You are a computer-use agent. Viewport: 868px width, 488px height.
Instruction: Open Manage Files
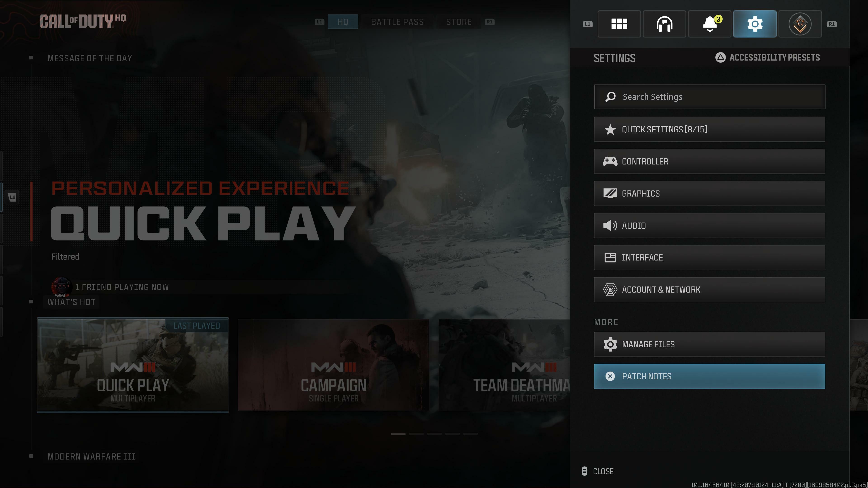pyautogui.click(x=709, y=344)
